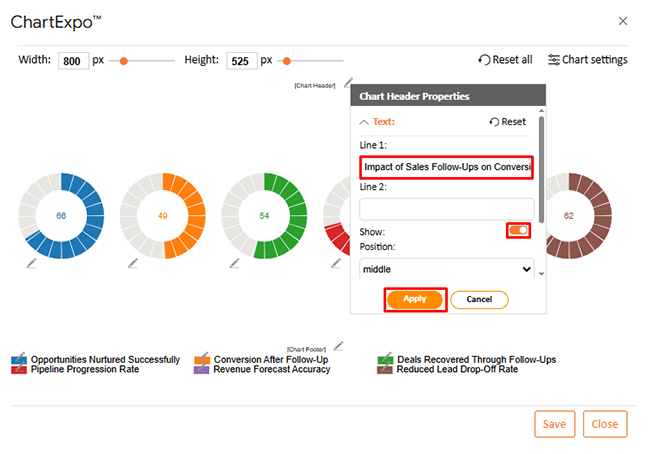
Task: Click the Reset link in Text section
Action: tap(508, 121)
